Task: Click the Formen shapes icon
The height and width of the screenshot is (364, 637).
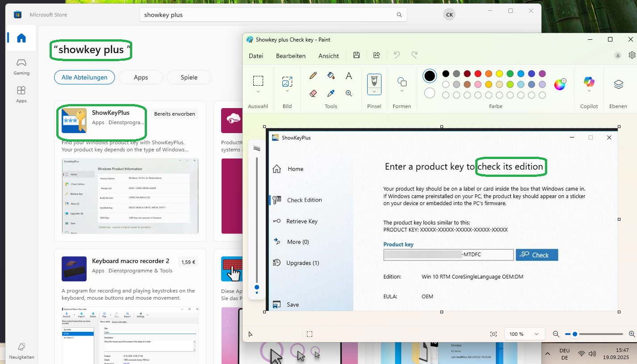Action: [x=402, y=82]
